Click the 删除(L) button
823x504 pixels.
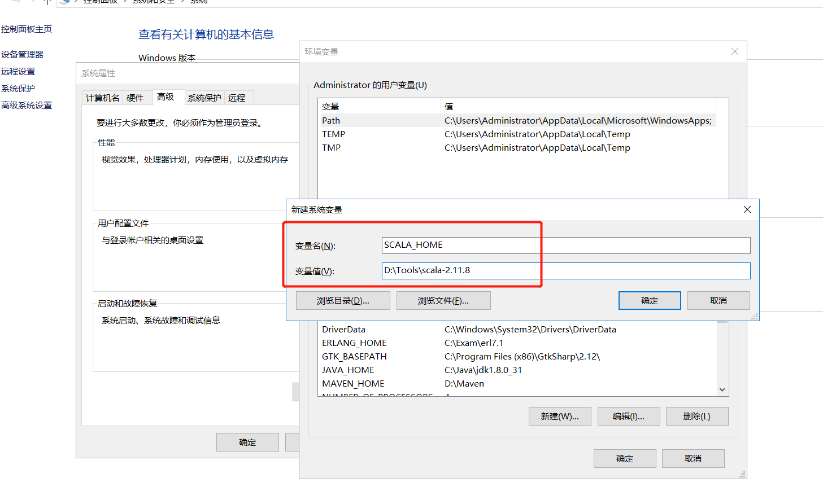[697, 416]
